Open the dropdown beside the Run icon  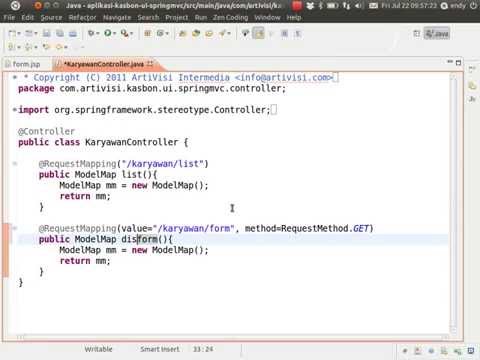coord(114,34)
